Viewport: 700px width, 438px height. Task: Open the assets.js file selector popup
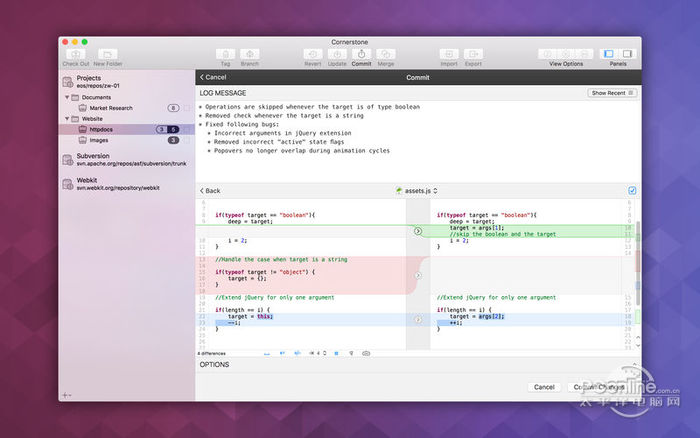point(417,191)
